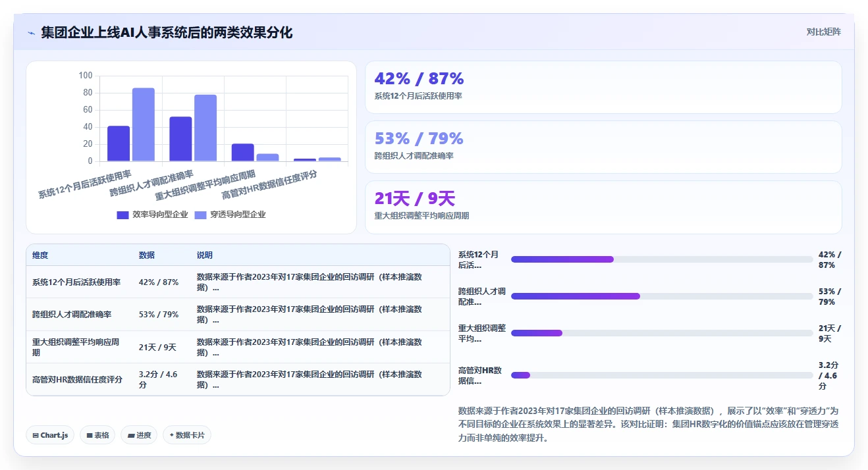Open the 21天 / 9天 stat card
The height and width of the screenshot is (470, 868).
[x=603, y=207]
